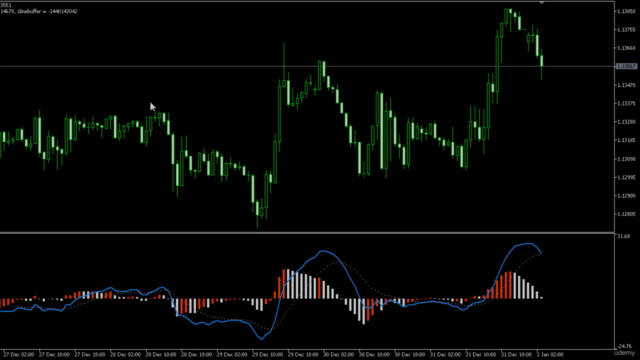Viewport: 640px width, 360px height.
Task: Click the 31.60 indicator scale value
Action: pos(623,237)
